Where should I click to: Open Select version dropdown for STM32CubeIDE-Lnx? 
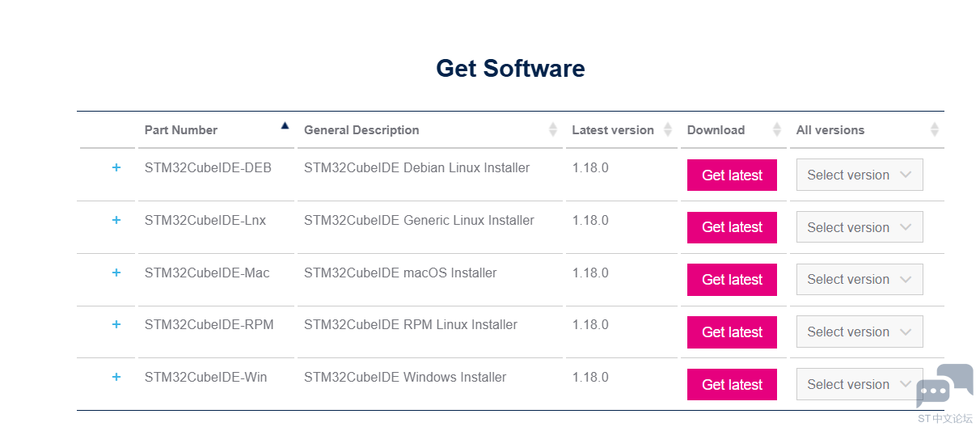[860, 227]
